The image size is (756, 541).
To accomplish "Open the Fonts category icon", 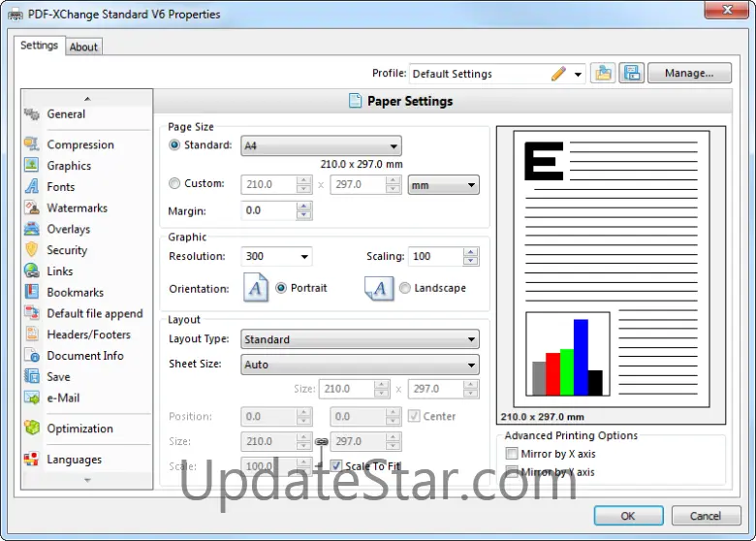I will click(32, 186).
